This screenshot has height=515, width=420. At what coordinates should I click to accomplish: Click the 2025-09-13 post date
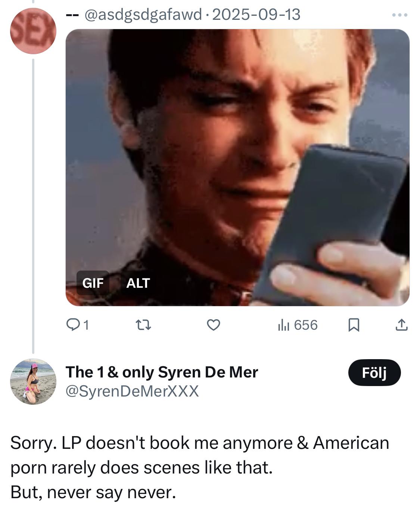click(x=256, y=15)
